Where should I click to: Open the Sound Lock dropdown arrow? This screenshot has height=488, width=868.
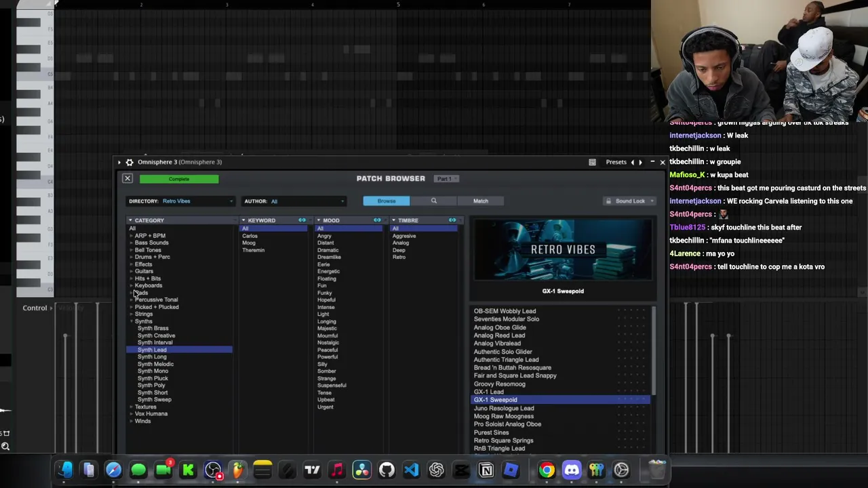coord(652,201)
